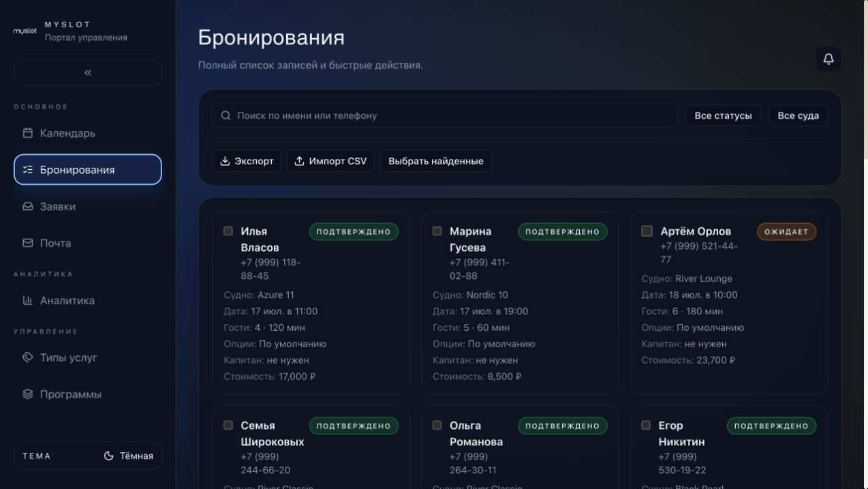Image resolution: width=868 pixels, height=489 pixels.
Task: Click the date 18 июл. в 10:00
Action: (x=703, y=295)
